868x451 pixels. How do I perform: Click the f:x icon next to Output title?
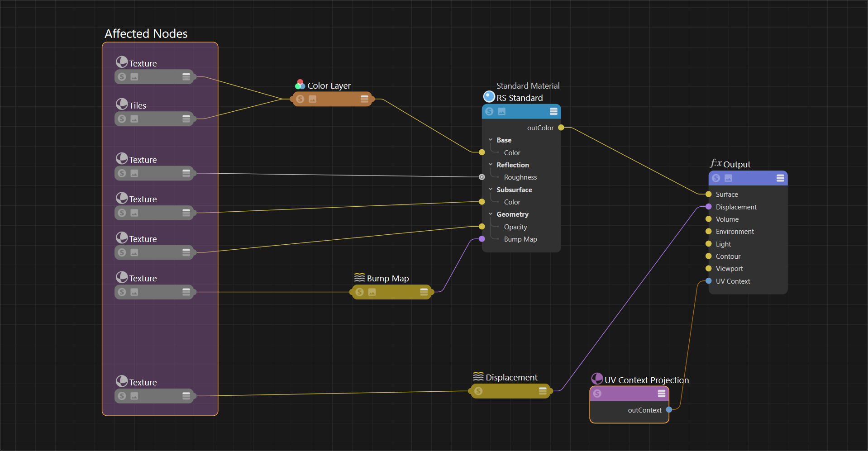click(715, 163)
